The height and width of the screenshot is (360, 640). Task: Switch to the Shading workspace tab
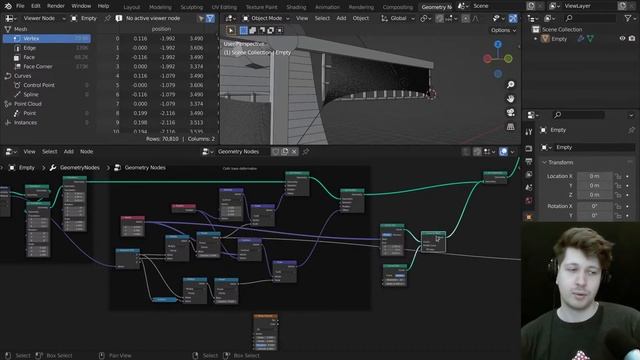(296, 7)
